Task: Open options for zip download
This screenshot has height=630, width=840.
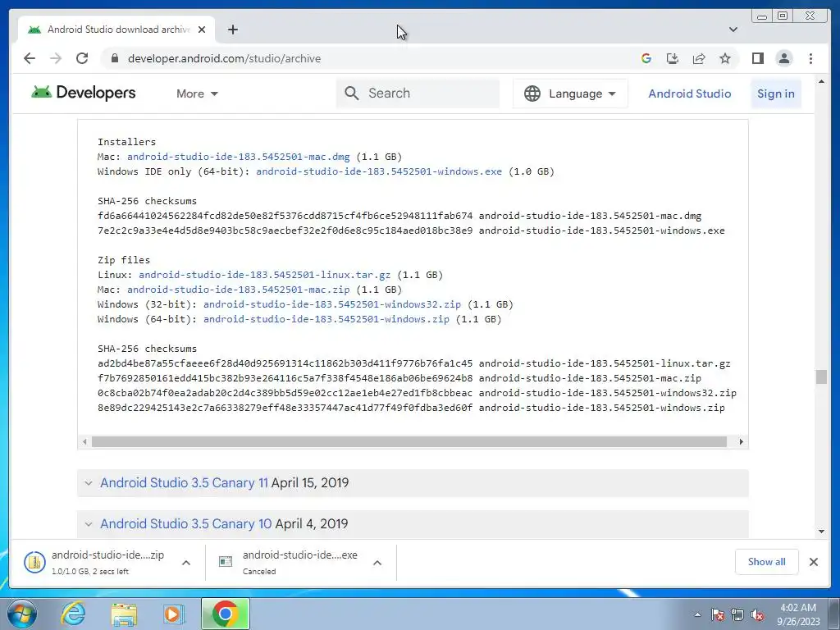Action: 186,563
